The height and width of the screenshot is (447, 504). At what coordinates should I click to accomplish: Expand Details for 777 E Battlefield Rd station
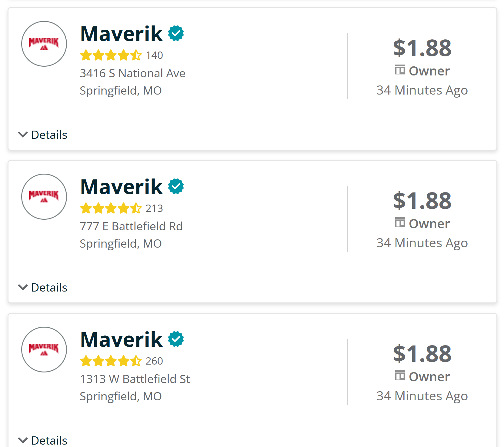click(43, 288)
